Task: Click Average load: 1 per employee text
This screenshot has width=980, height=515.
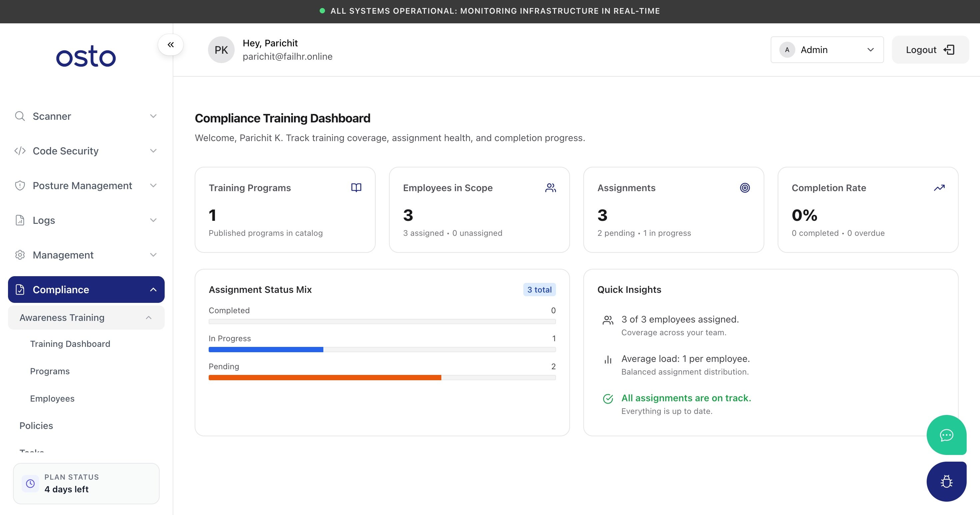Action: coord(686,359)
